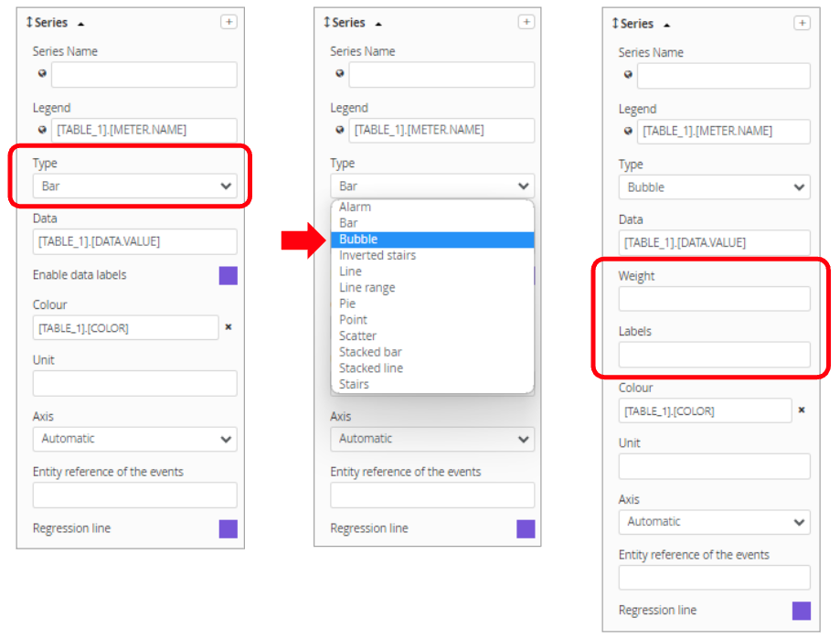Viewport: 840px width, 639px height.
Task: Clear the Colour field using the x in the left panel
Action: (x=229, y=327)
